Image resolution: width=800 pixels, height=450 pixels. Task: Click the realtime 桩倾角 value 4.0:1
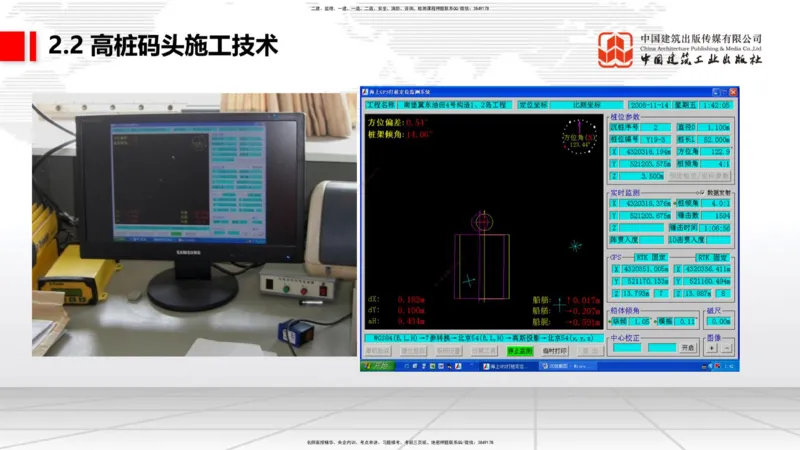(716, 203)
